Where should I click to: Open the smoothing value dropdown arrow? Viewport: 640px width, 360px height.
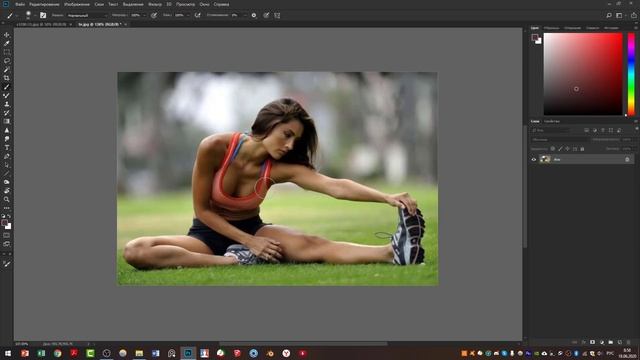pos(244,15)
